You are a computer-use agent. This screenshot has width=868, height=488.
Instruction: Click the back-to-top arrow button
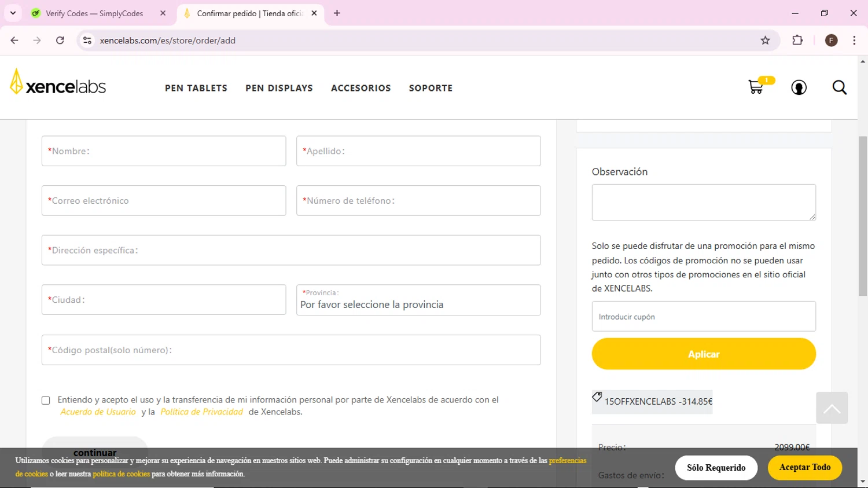tap(832, 408)
